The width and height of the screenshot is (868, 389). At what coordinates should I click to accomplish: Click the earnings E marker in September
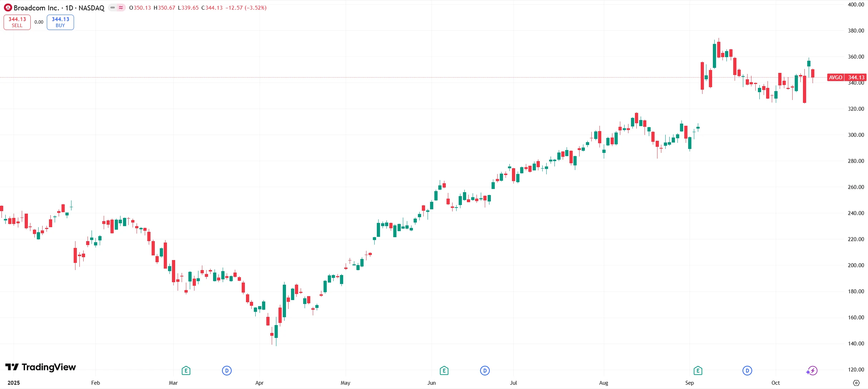pyautogui.click(x=698, y=371)
